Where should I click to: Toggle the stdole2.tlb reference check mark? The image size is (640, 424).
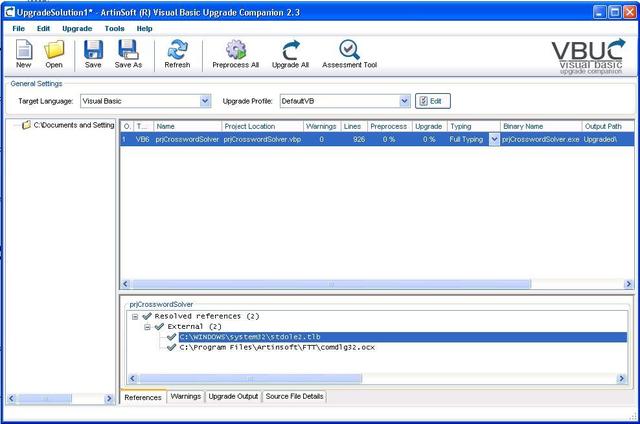click(x=171, y=337)
